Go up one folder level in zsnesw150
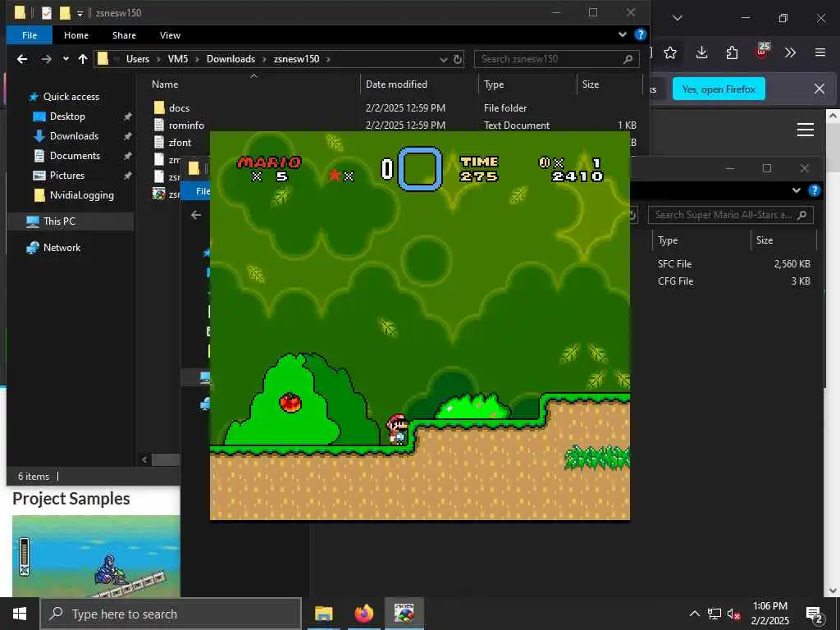Screen dimensions: 840x630 click(x=83, y=59)
